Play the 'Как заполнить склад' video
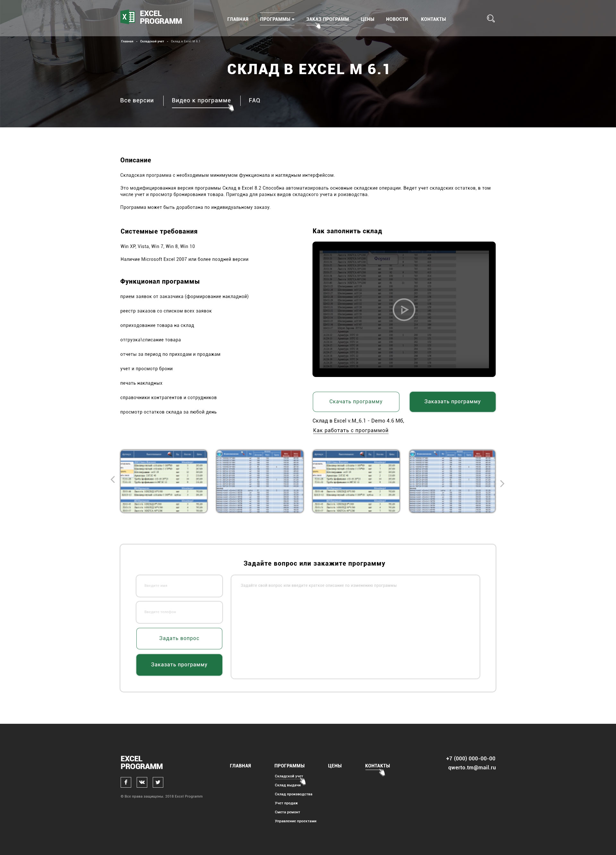The image size is (616, 855). (x=404, y=310)
